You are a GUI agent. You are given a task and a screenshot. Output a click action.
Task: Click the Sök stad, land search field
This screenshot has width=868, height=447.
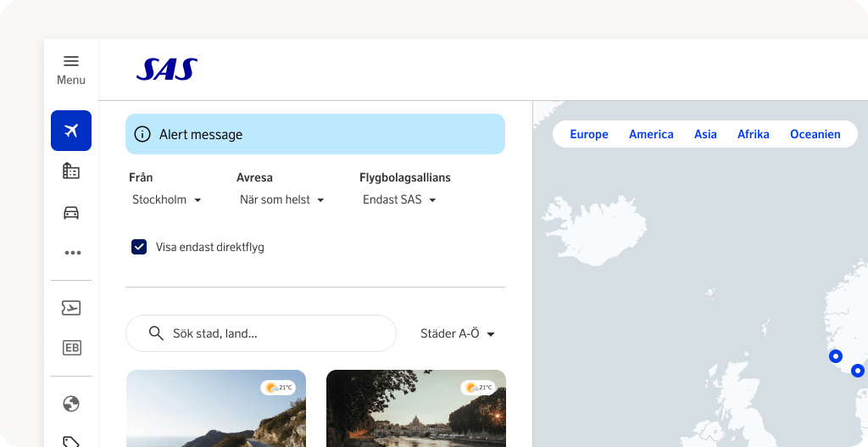(271, 333)
